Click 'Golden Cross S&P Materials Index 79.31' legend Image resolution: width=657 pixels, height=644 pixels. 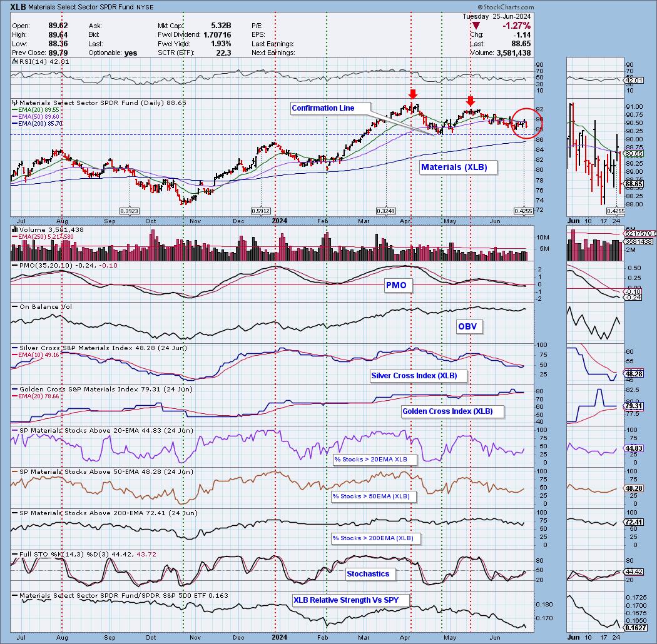tap(102, 389)
